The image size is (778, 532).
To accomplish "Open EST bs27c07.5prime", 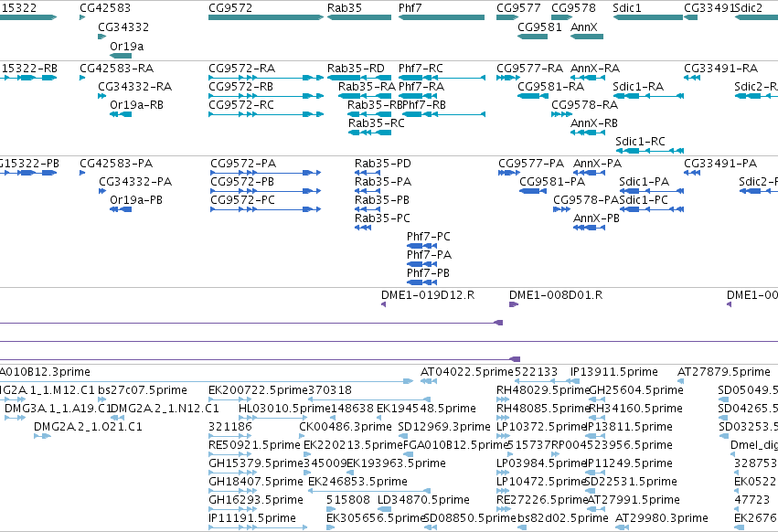I will [143, 390].
